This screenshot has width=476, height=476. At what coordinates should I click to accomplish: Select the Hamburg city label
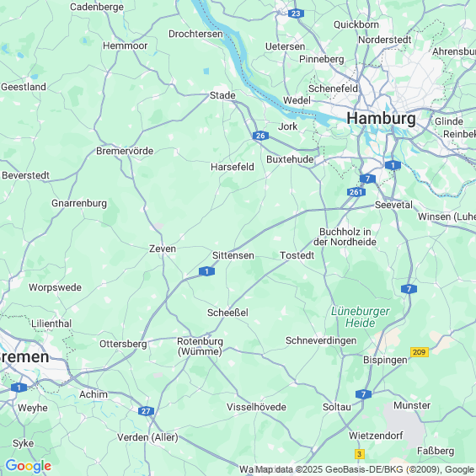point(382,118)
